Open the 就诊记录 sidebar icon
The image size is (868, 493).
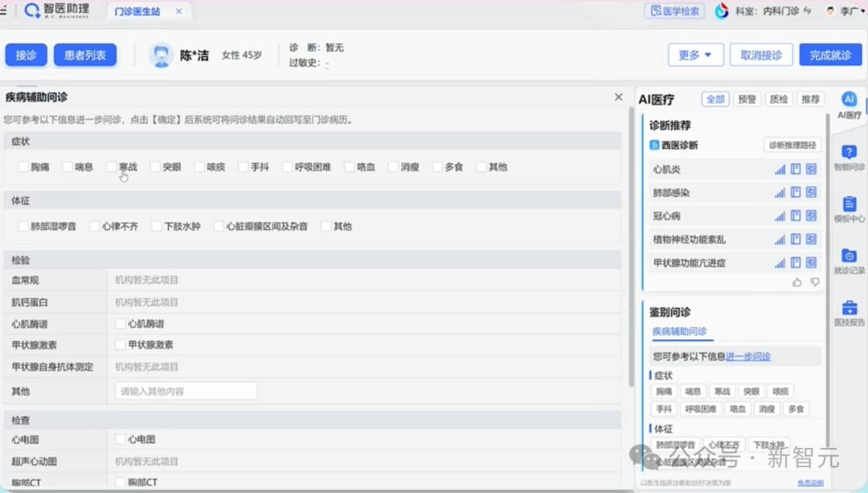pyautogui.click(x=849, y=256)
